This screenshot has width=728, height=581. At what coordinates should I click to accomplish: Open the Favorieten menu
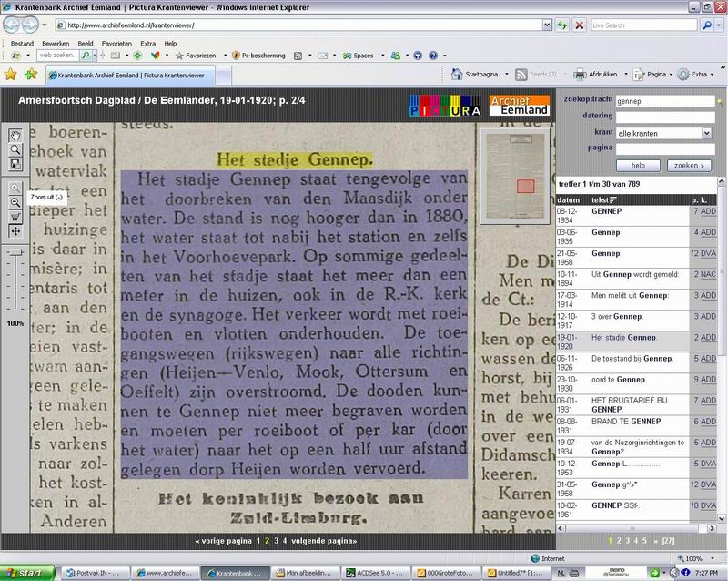coord(116,43)
